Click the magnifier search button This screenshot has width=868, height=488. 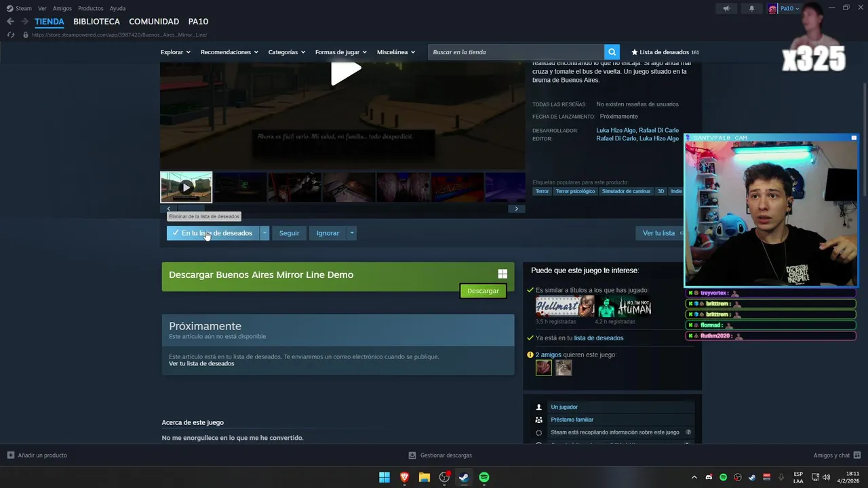pyautogui.click(x=612, y=52)
